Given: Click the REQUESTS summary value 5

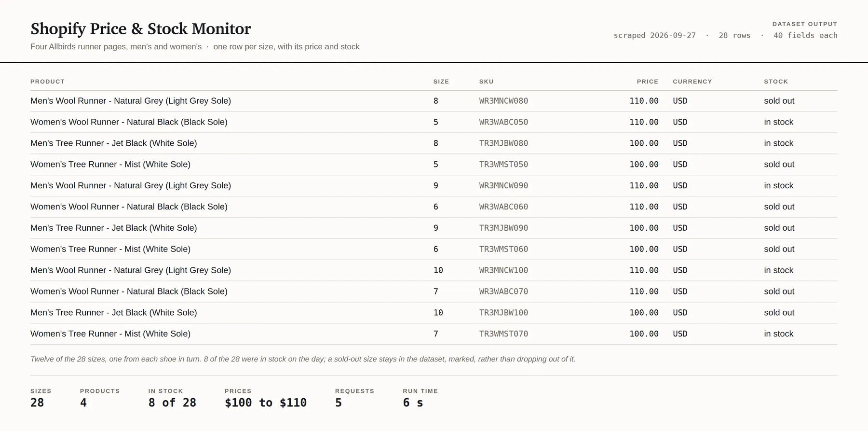Looking at the screenshot, I should 339,403.
